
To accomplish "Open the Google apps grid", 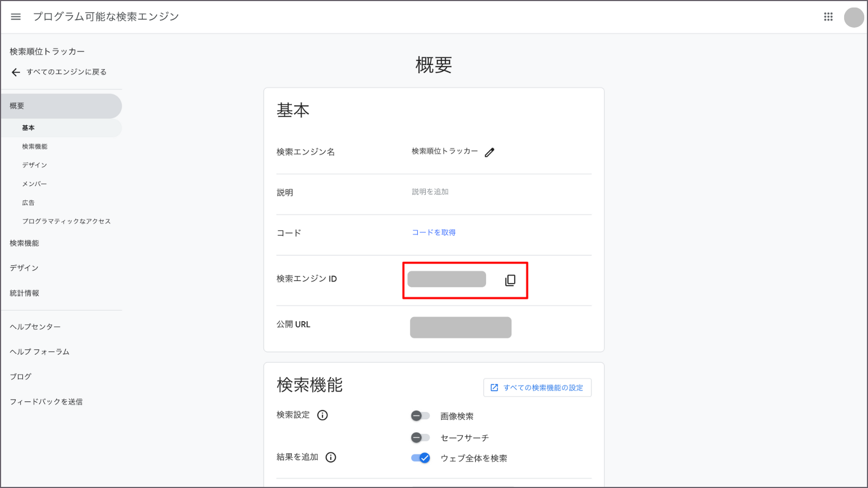I will [x=828, y=17].
